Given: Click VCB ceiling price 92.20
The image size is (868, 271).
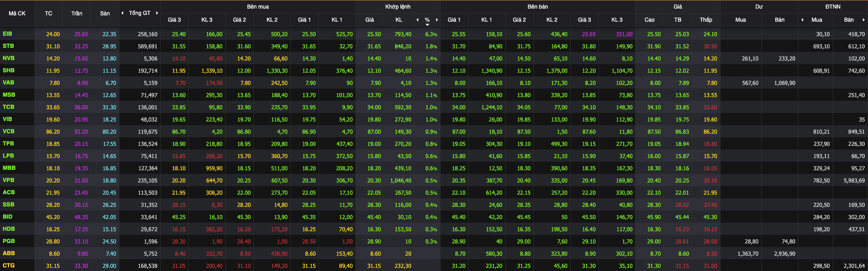Looking at the screenshot, I should [81, 132].
